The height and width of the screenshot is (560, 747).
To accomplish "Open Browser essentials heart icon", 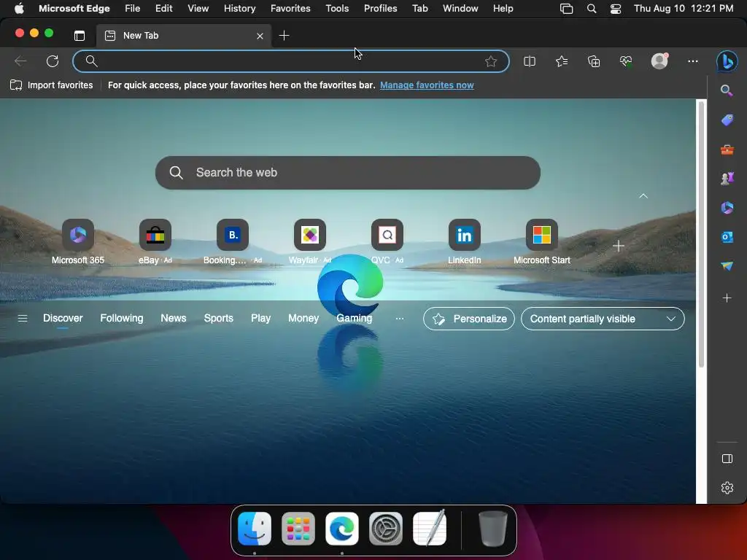I will coord(626,61).
